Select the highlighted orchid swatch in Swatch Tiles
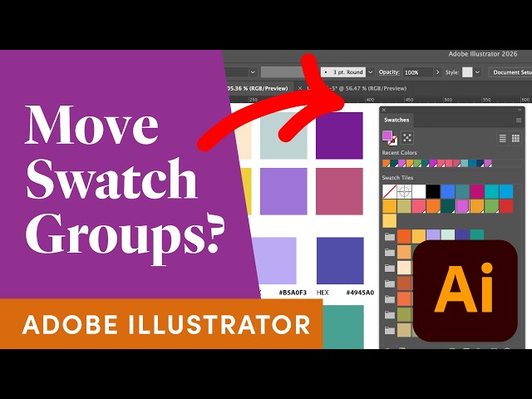532x399 pixels. pyautogui.click(x=462, y=206)
